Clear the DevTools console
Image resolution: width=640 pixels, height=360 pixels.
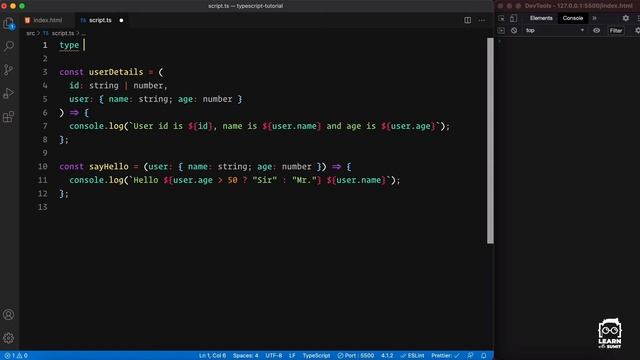514,31
